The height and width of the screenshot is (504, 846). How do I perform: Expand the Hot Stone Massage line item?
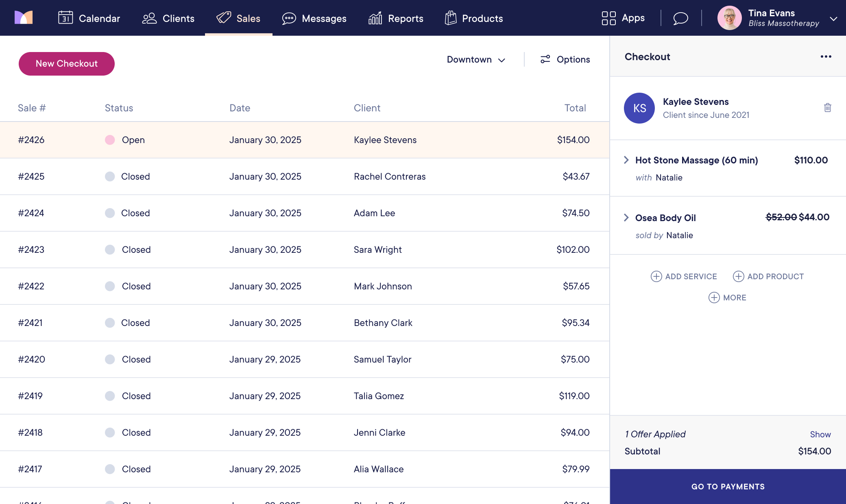(626, 160)
